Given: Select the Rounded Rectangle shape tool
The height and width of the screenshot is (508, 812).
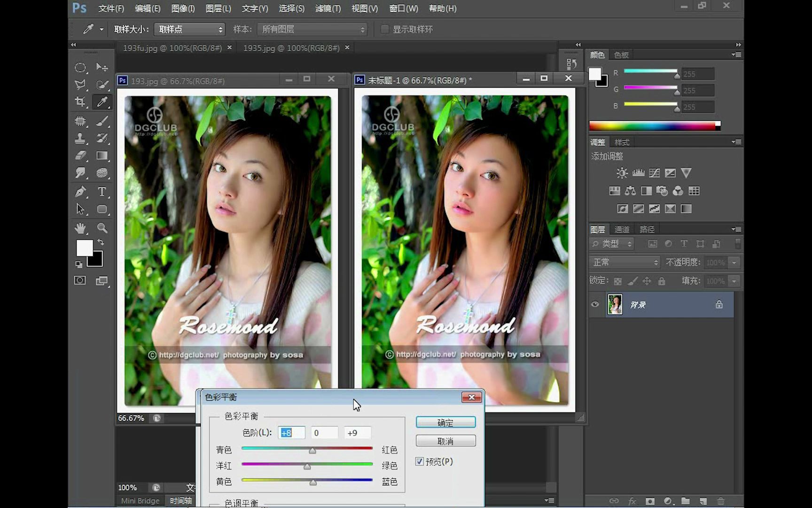Looking at the screenshot, I should coord(102,209).
